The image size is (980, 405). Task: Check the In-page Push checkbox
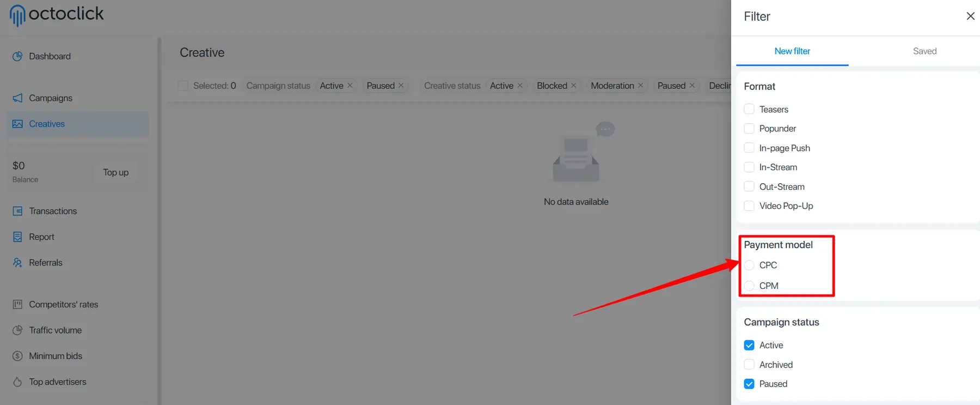pyautogui.click(x=749, y=148)
